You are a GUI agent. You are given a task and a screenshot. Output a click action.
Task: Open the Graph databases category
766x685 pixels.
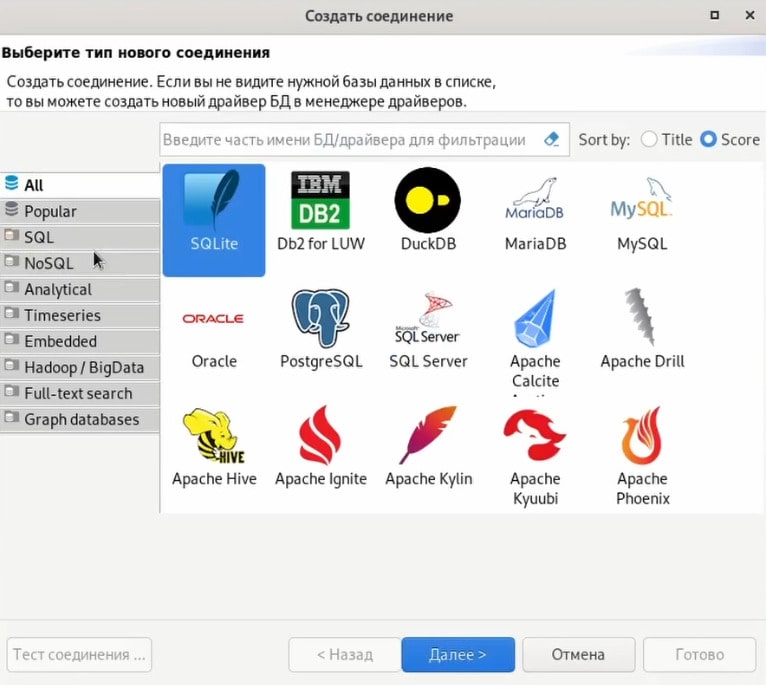coord(80,419)
